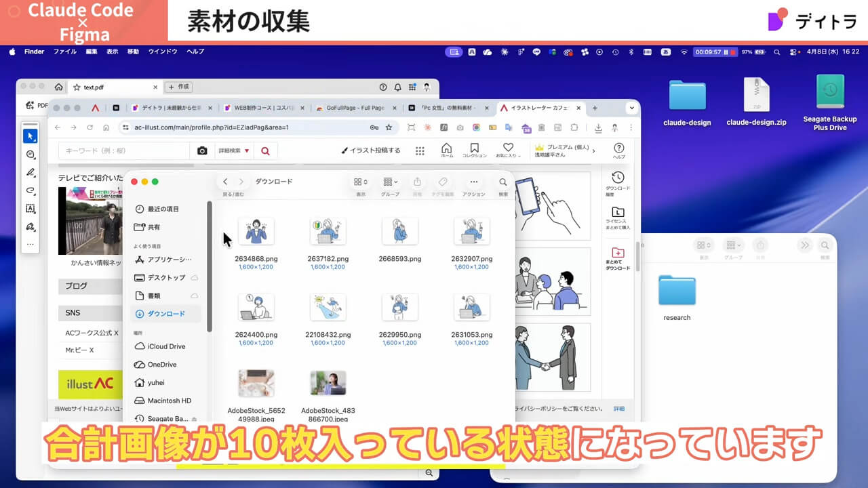The image size is (868, 488).
Task: Select text.pdf tab in PDF viewer
Action: 115,87
